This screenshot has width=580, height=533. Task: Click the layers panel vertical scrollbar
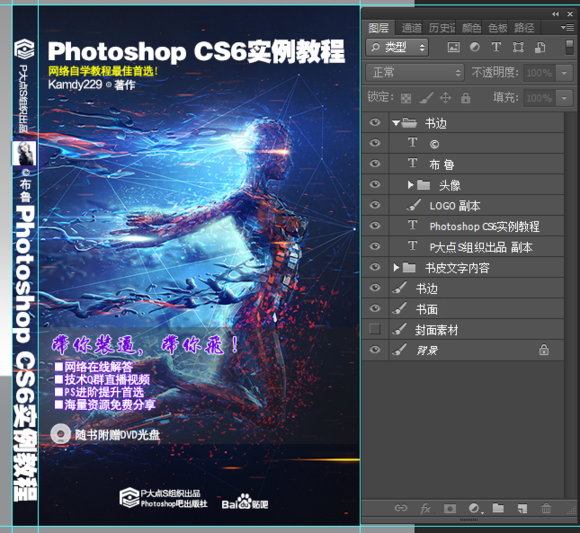click(569, 305)
